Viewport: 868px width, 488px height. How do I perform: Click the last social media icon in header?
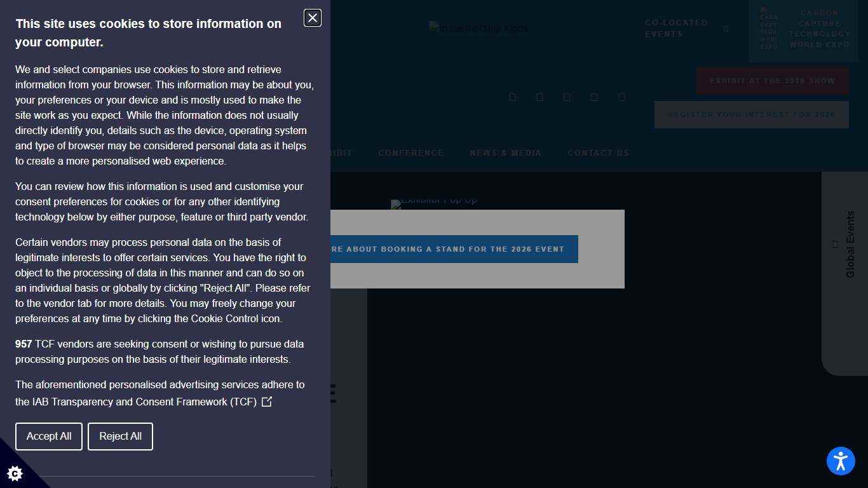pos(622,97)
